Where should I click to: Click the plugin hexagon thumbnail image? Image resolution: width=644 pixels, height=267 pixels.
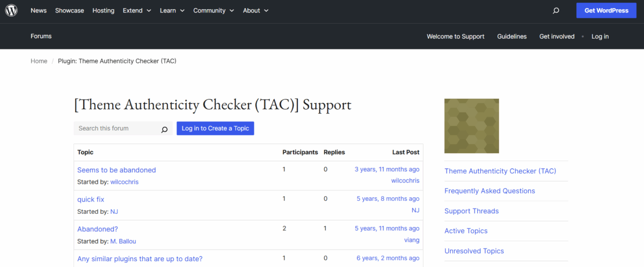[472, 126]
